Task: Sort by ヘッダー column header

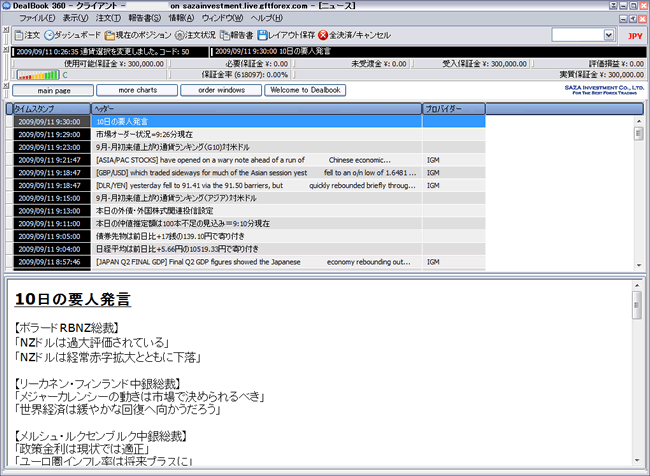Action: (256, 109)
